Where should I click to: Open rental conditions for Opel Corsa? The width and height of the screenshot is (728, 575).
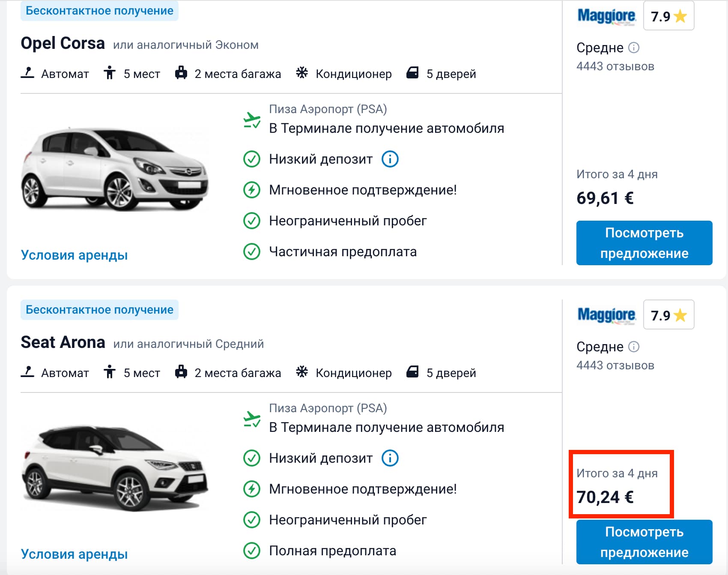click(74, 255)
